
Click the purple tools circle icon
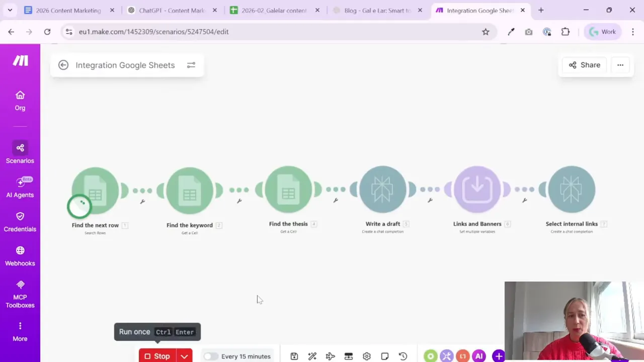[x=446, y=356]
